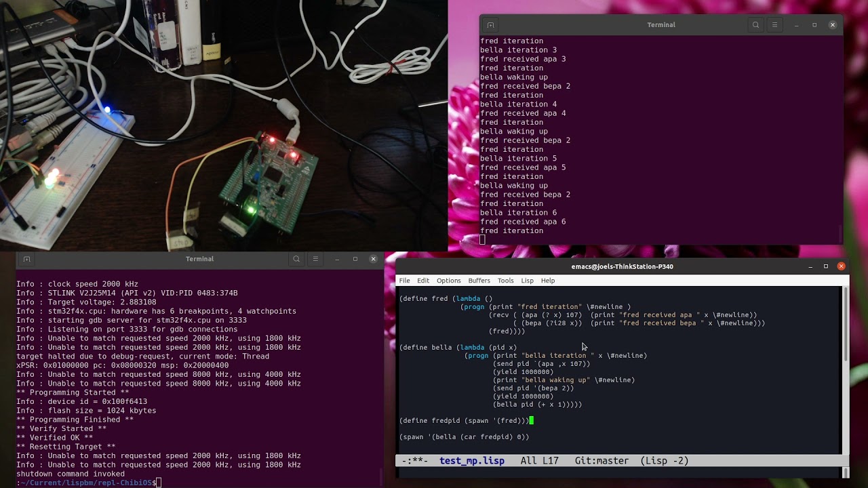Viewport: 868px width, 488px height.
Task: Close the Emacs window
Action: point(842,266)
